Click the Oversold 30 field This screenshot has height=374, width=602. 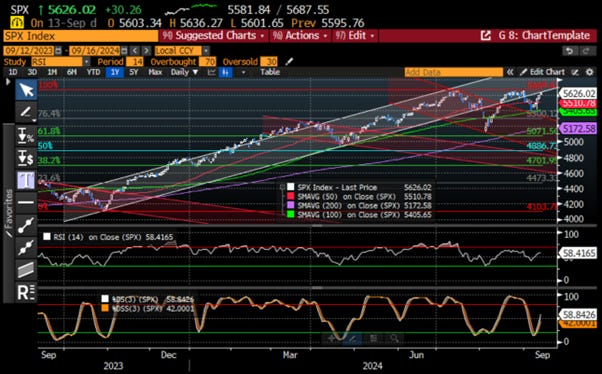[x=269, y=61]
